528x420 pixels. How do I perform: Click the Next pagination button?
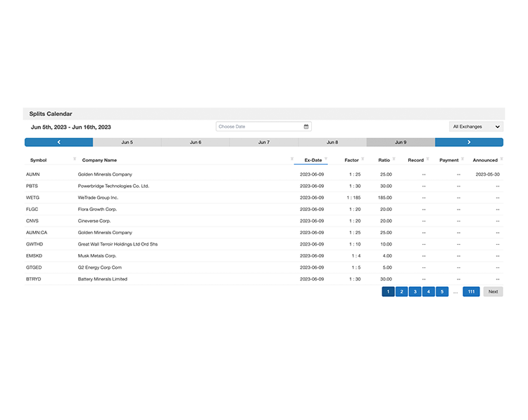[493, 291]
